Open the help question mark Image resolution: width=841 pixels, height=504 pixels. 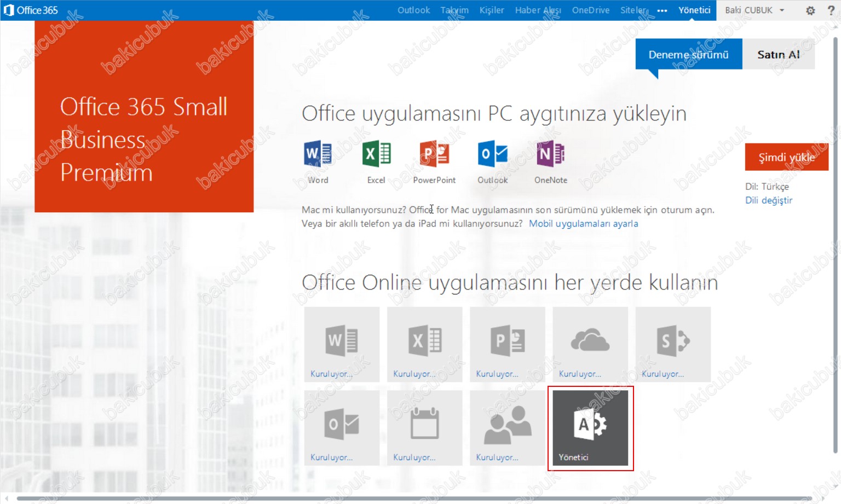tap(831, 10)
